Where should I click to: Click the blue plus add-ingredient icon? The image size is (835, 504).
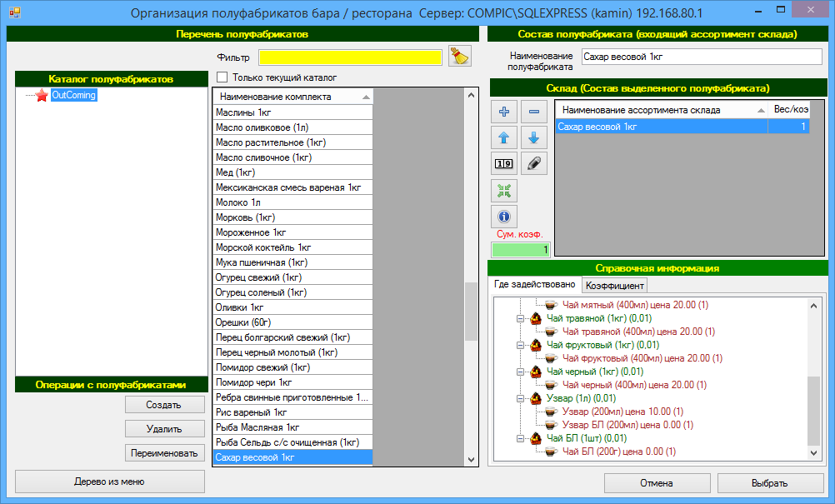pyautogui.click(x=504, y=112)
